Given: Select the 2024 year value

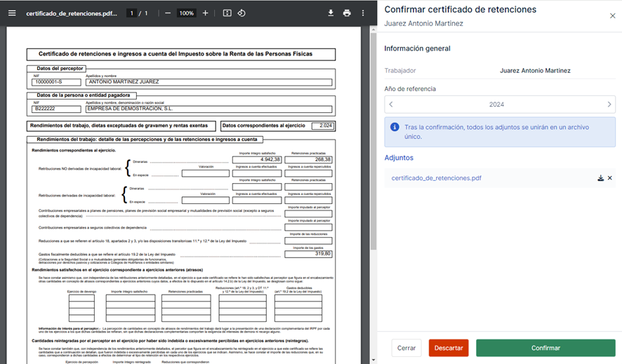Looking at the screenshot, I should coord(496,105).
